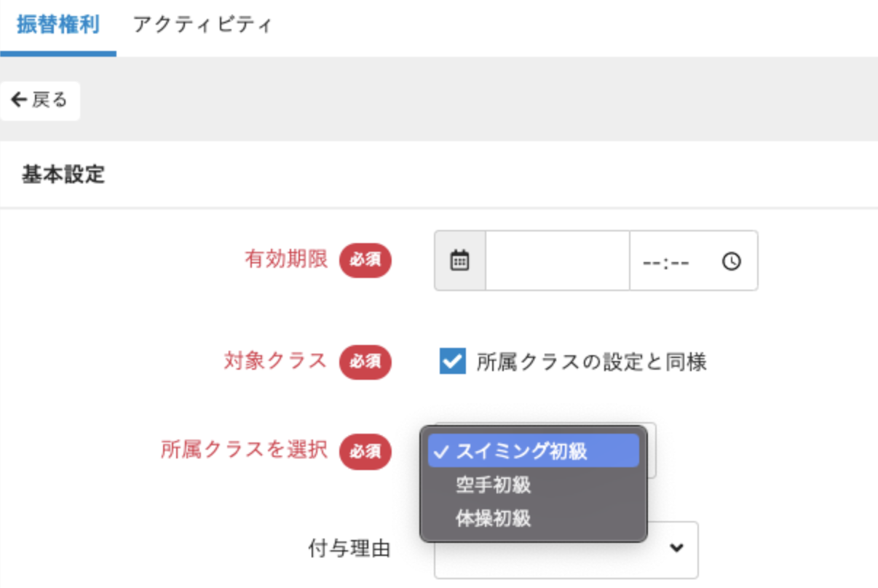Screen dimensions: 878x588
Task: Open the 付与理由 select field
Action: pos(566,549)
